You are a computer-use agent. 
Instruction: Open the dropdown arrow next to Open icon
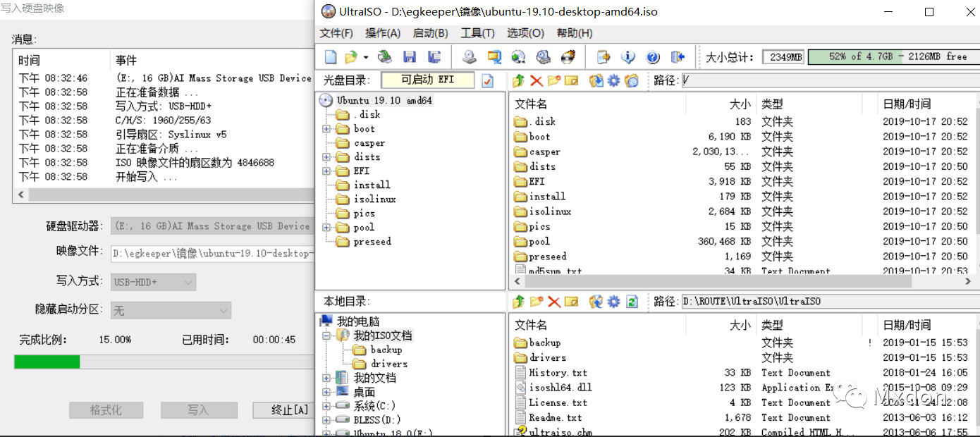point(366,57)
